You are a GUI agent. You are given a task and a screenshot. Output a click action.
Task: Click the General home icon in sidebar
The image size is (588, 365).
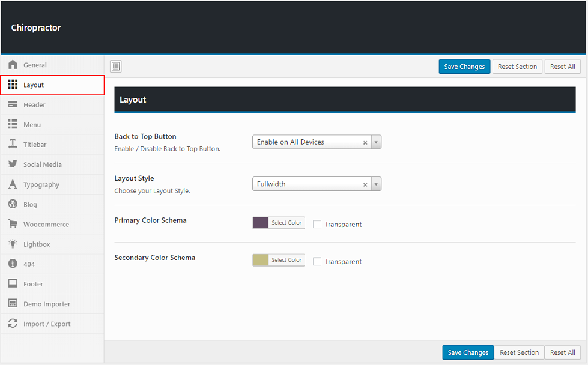coord(13,65)
